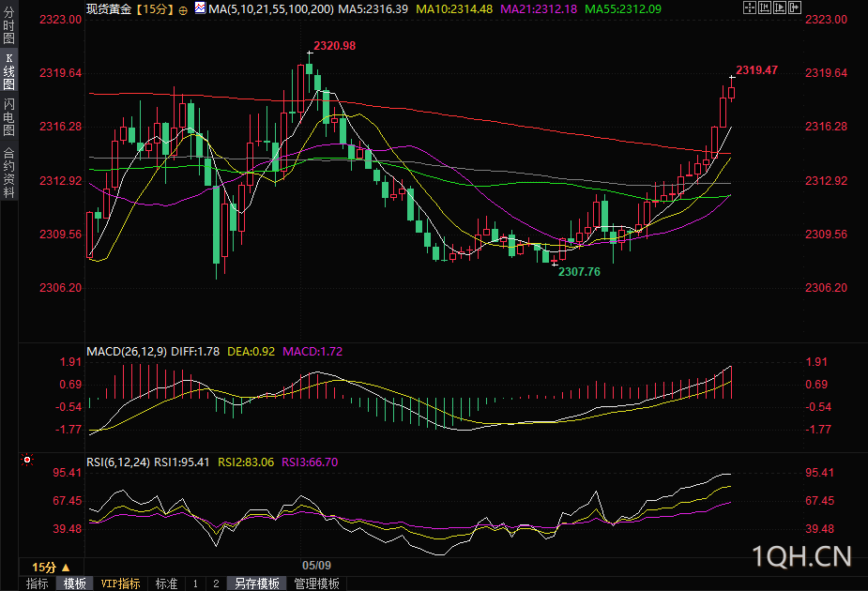Click the left-axis 2323.00 price label
The image size is (868, 591).
coord(60,20)
